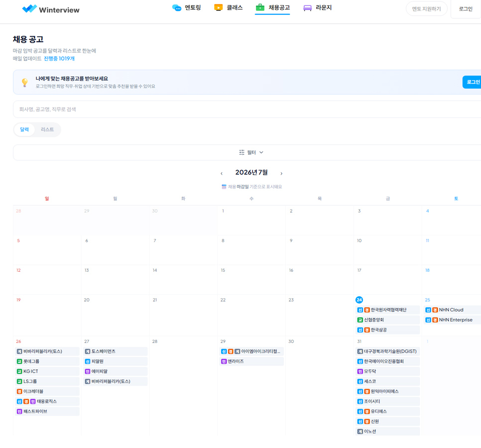The height and width of the screenshot is (448, 481).
Task: Open 태웅로직스 posting
Action: coord(47,401)
